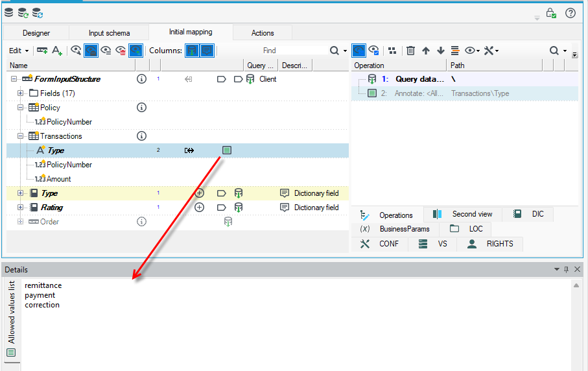Click the first database icon in top toolbar
Viewport: 588px width, 371px height.
point(8,13)
